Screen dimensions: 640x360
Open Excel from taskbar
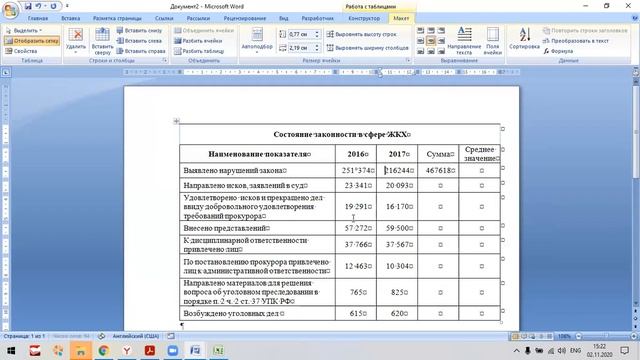[218, 351]
